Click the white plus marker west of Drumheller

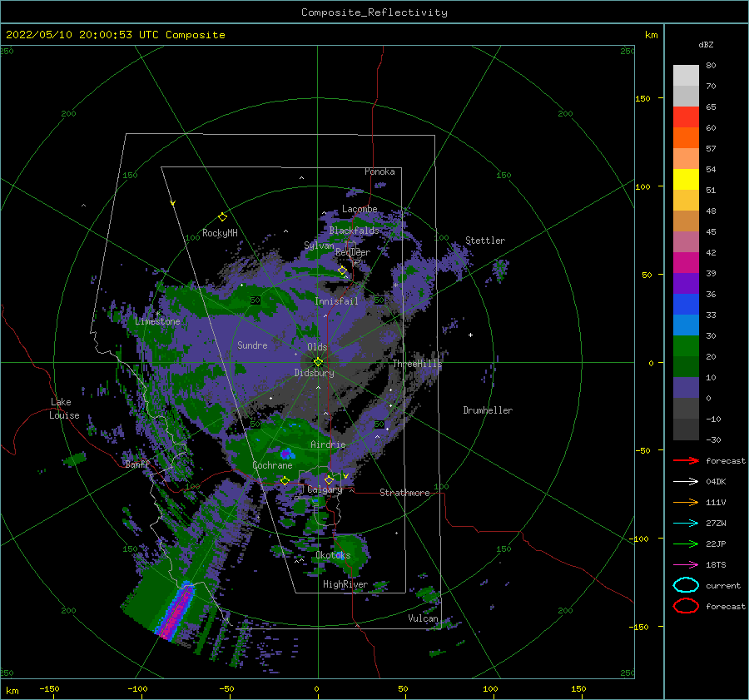coord(470,335)
